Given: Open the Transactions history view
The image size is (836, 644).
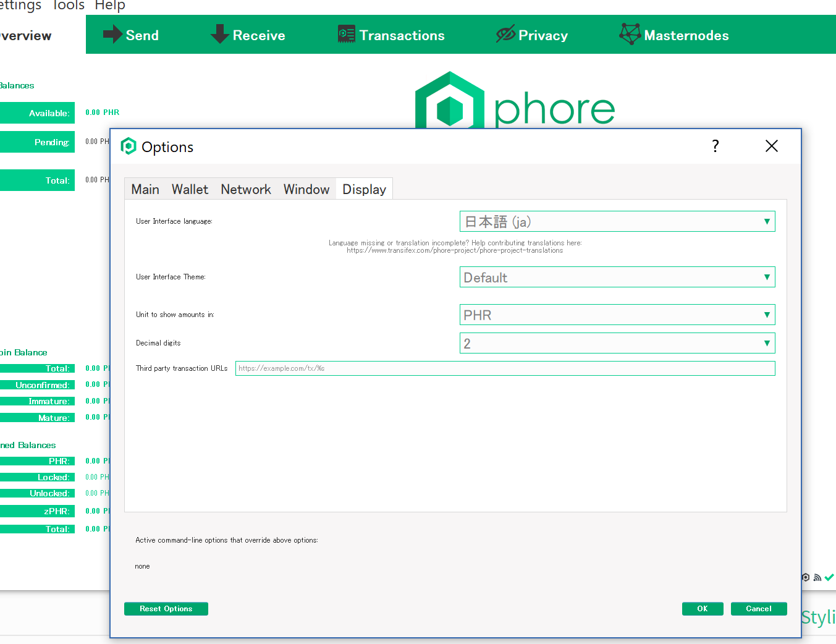Looking at the screenshot, I should tap(391, 35).
